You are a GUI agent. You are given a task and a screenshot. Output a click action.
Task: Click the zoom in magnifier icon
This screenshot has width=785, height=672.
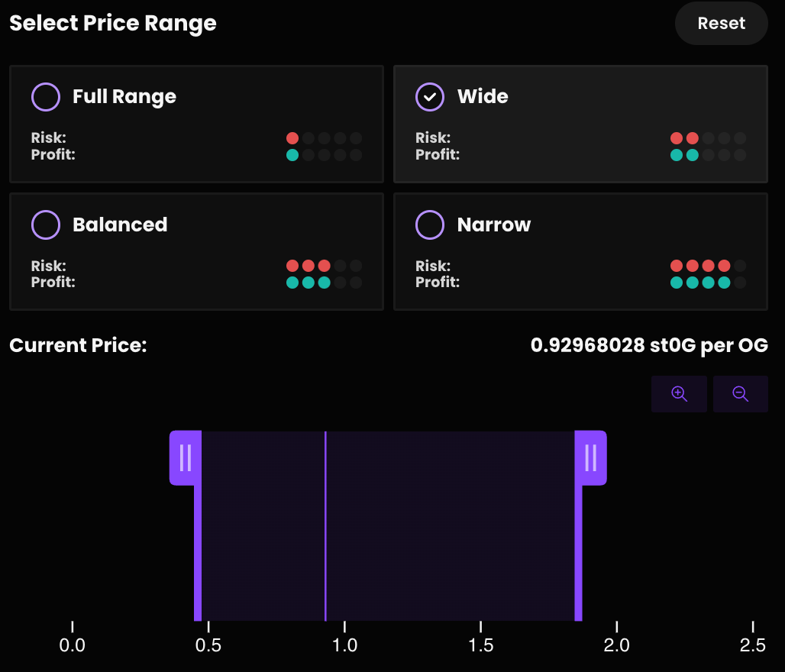[679, 394]
